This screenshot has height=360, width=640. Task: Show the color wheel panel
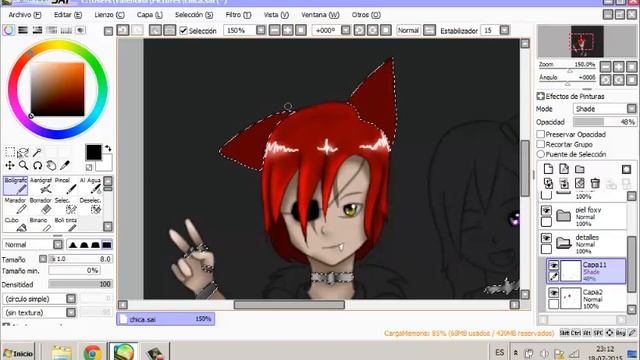(x=9, y=30)
